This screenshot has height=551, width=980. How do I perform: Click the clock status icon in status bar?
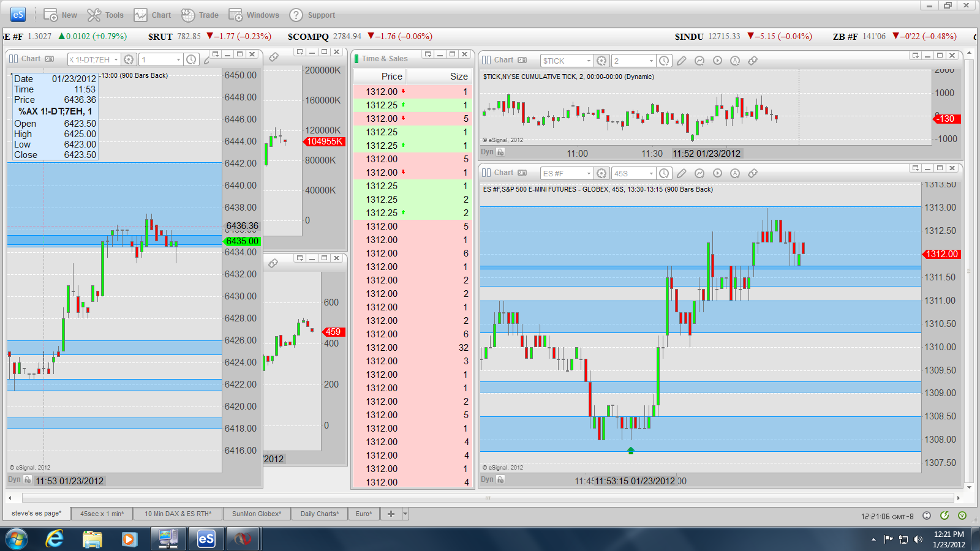(927, 515)
